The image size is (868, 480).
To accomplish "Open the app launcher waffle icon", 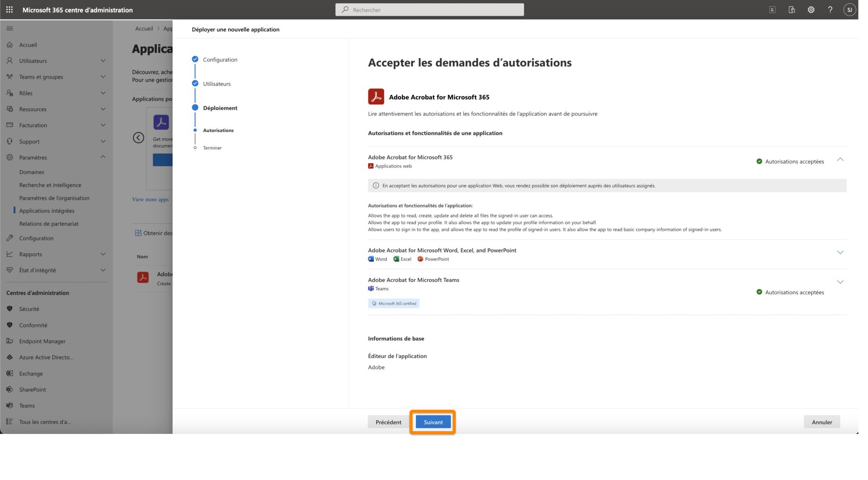I will click(9, 9).
